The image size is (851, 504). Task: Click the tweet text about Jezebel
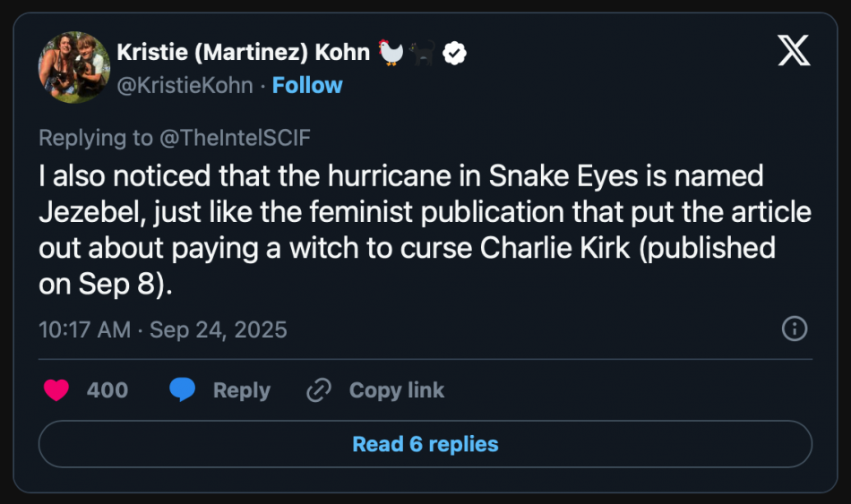(x=425, y=230)
